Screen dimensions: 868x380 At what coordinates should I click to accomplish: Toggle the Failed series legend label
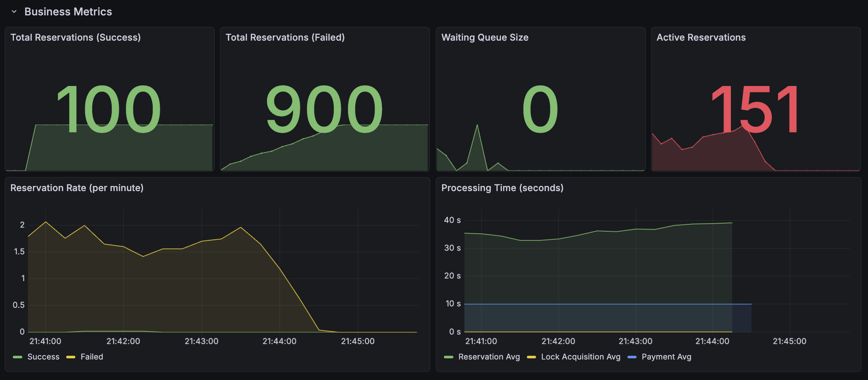point(92,357)
